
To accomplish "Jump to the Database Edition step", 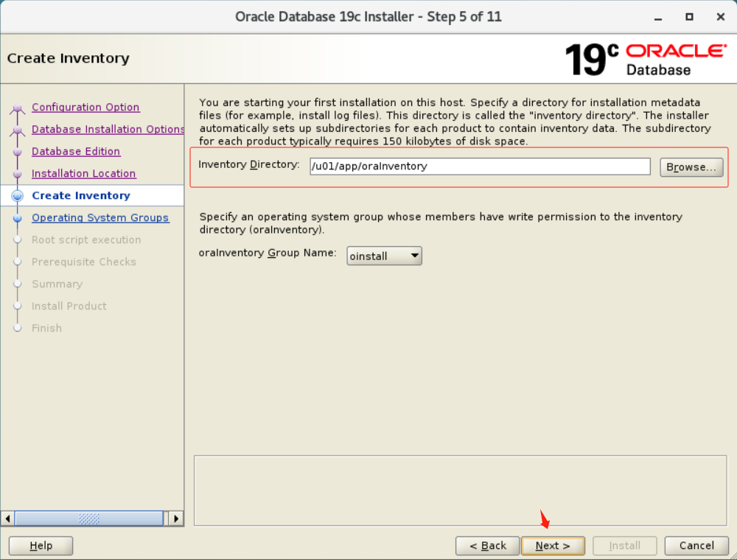I will [76, 151].
